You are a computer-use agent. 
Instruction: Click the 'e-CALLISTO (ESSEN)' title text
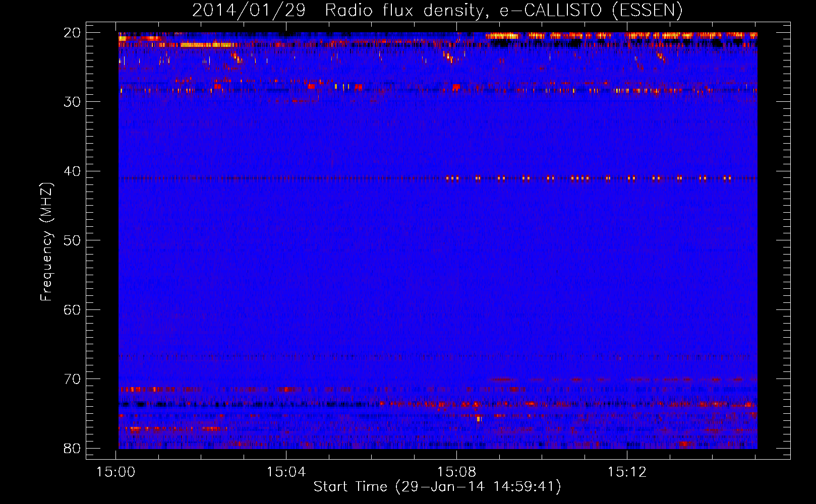[591, 11]
